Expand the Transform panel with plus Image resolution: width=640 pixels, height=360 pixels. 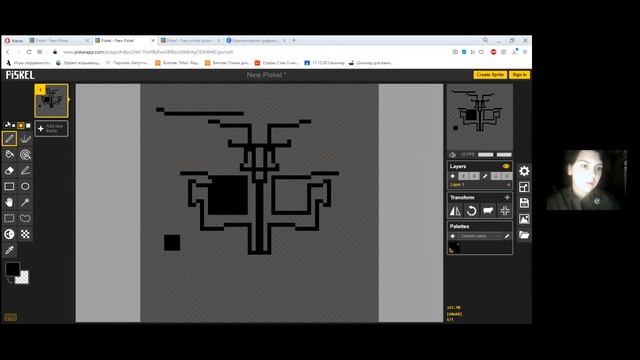[x=507, y=198]
